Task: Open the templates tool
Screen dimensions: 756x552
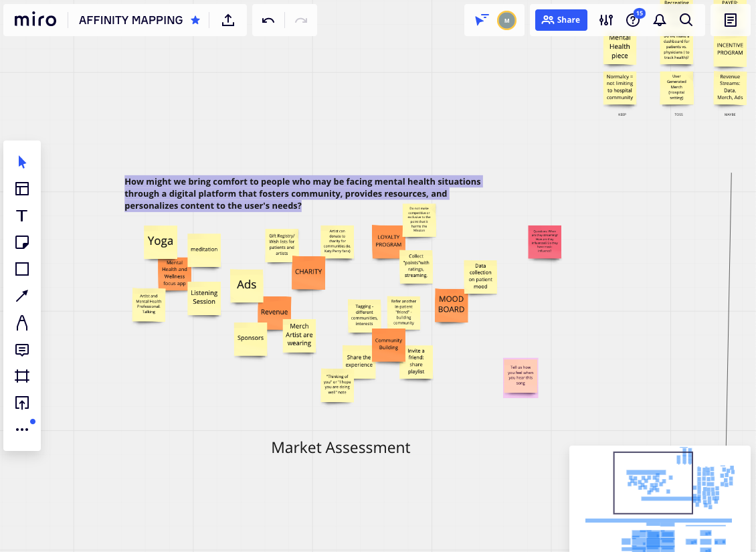Action: click(22, 189)
